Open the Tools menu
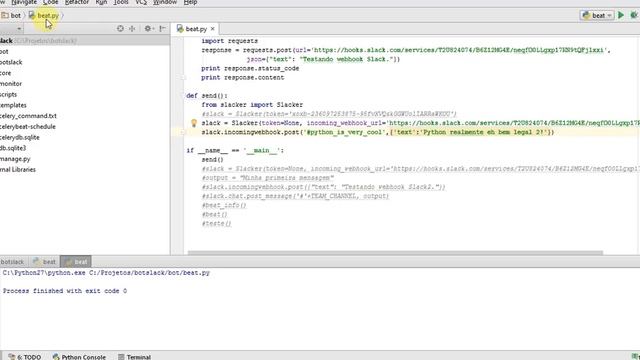 pos(121,2)
